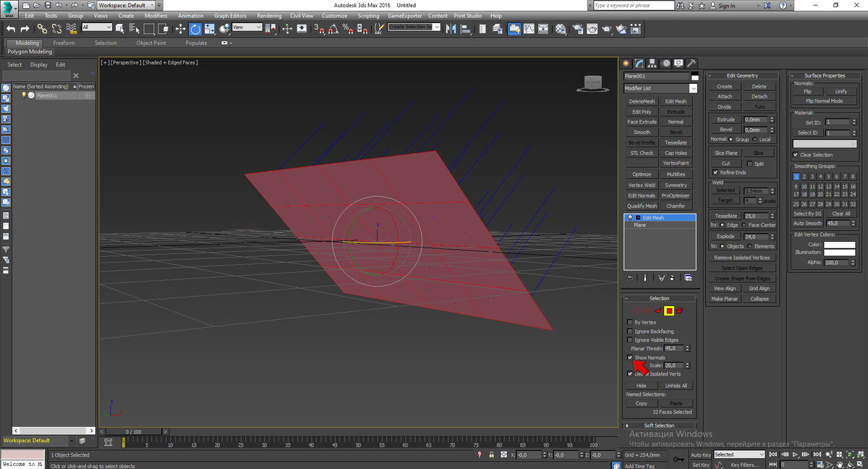Click the Make Planar button
The height and width of the screenshot is (469, 868).
click(725, 298)
